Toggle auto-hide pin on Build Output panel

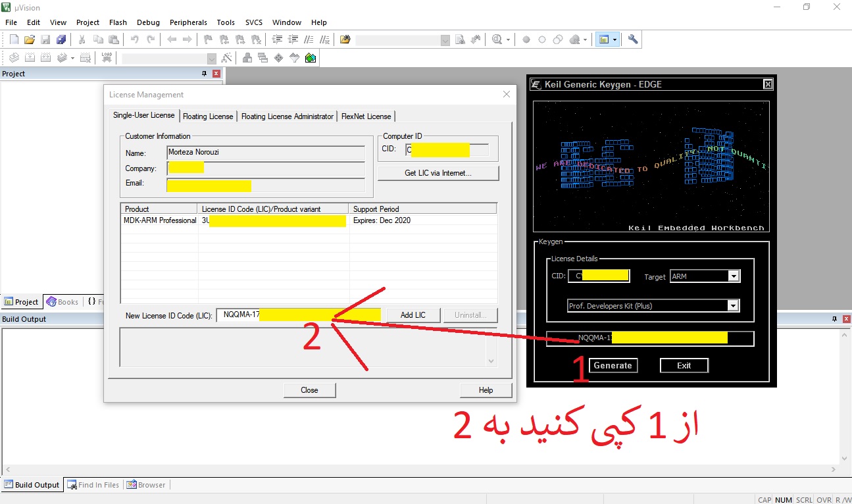point(834,319)
